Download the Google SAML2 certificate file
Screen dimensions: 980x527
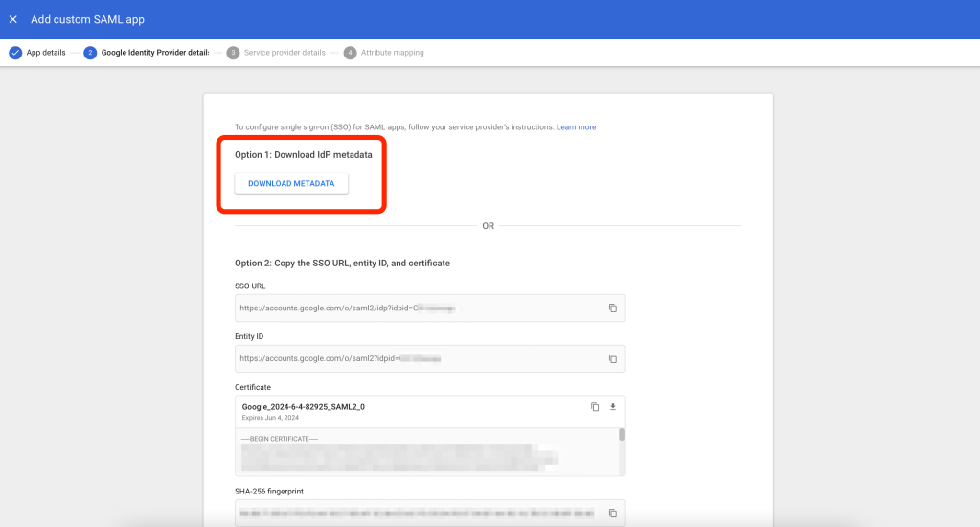point(613,407)
